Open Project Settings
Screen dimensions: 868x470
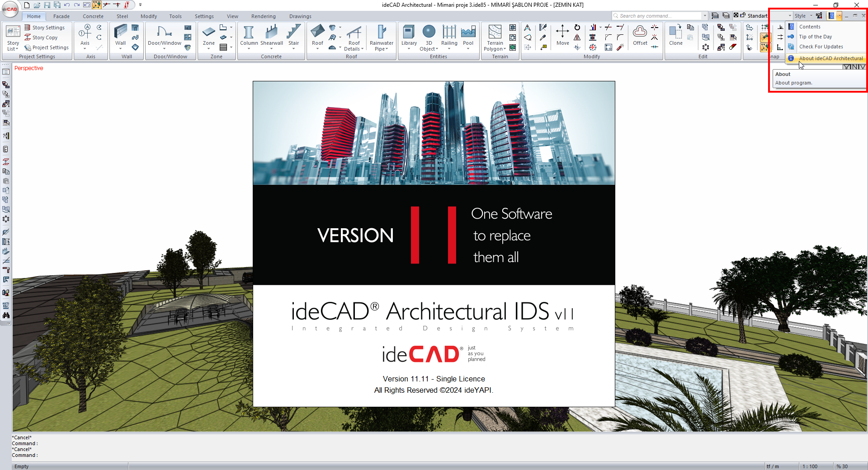(47, 47)
